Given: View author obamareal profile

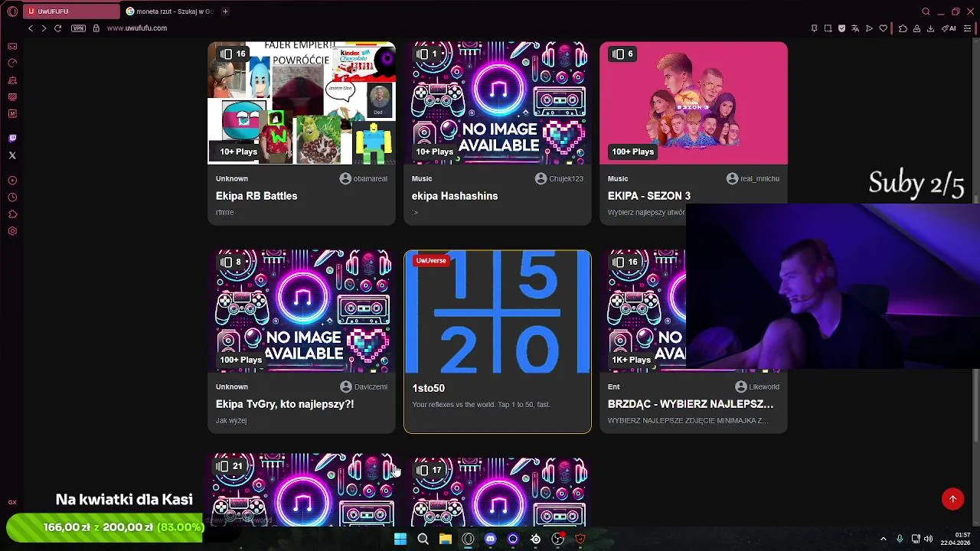Looking at the screenshot, I should (x=364, y=178).
